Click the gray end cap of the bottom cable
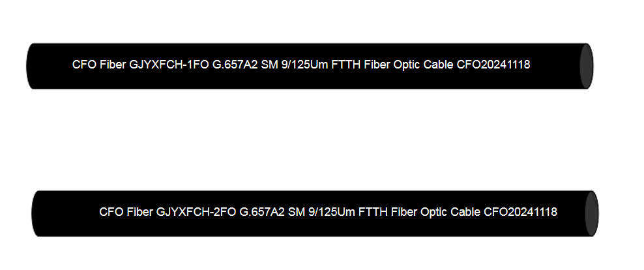The image size is (644, 270). pyautogui.click(x=591, y=214)
